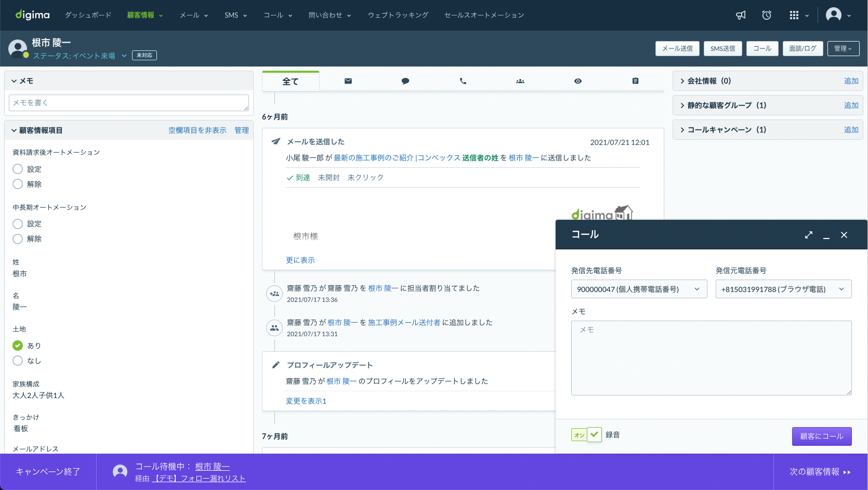This screenshot has height=490, width=868.
Task: Open the apps grid menu
Action: pyautogui.click(x=799, y=15)
